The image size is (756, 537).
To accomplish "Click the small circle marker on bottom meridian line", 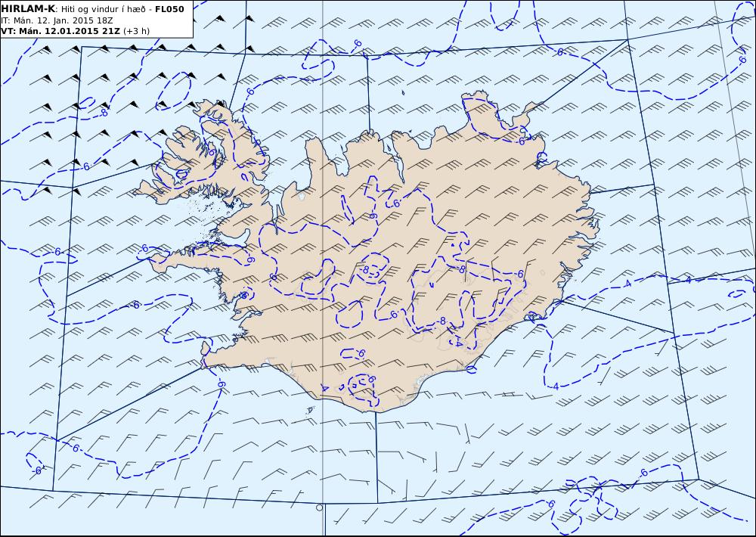I will click(x=319, y=508).
